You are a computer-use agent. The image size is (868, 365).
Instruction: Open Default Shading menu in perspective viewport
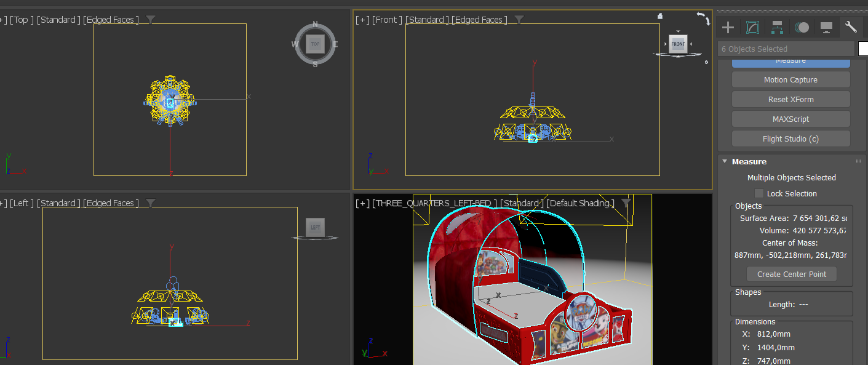coord(580,203)
